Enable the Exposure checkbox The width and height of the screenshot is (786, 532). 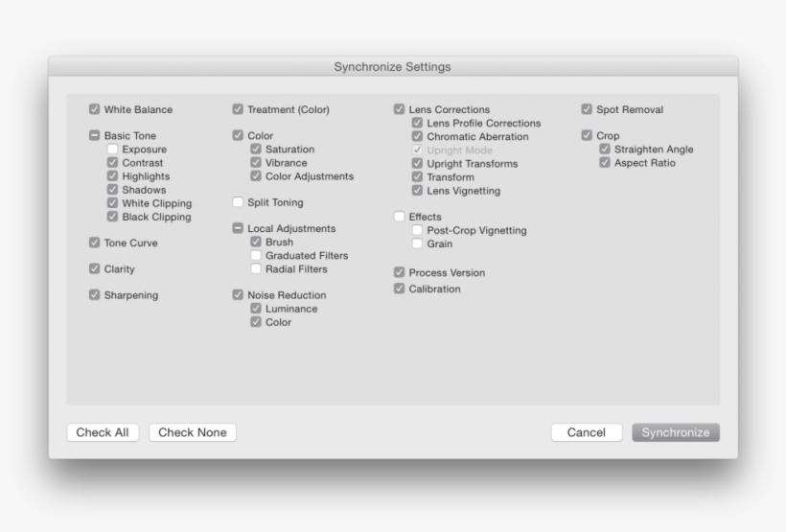click(x=112, y=150)
